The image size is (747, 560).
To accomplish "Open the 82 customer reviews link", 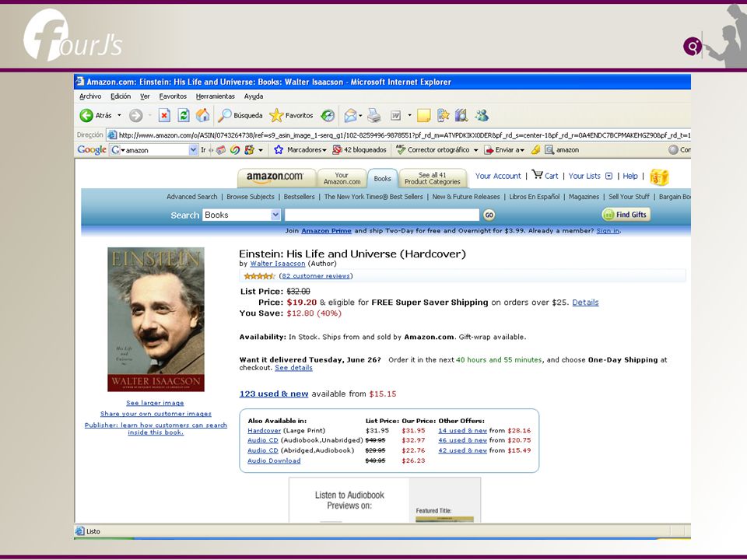I will tap(316, 275).
